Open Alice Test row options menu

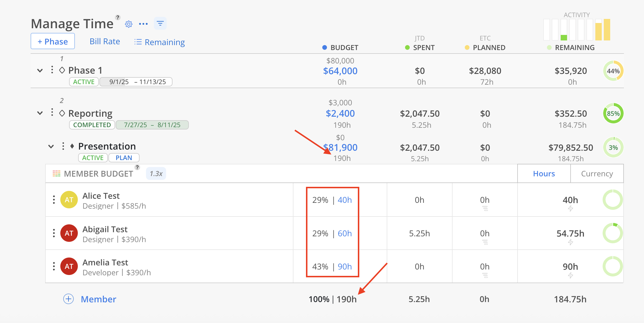click(54, 200)
